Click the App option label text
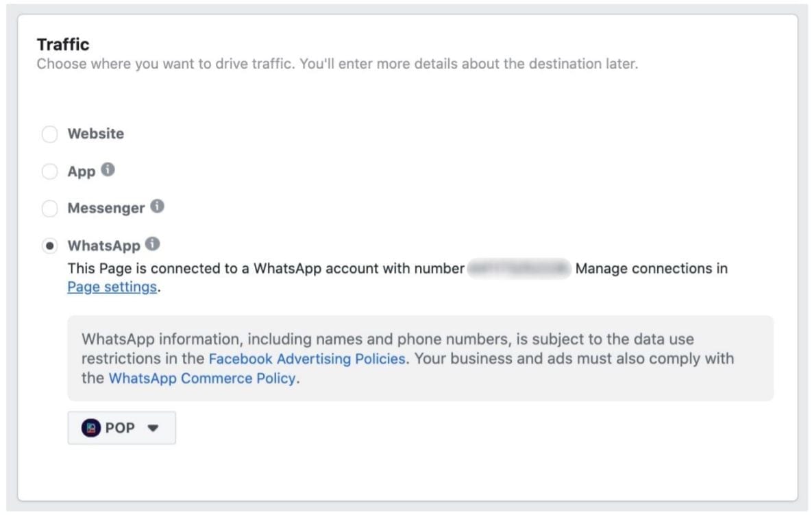The height and width of the screenshot is (515, 812). [x=82, y=171]
